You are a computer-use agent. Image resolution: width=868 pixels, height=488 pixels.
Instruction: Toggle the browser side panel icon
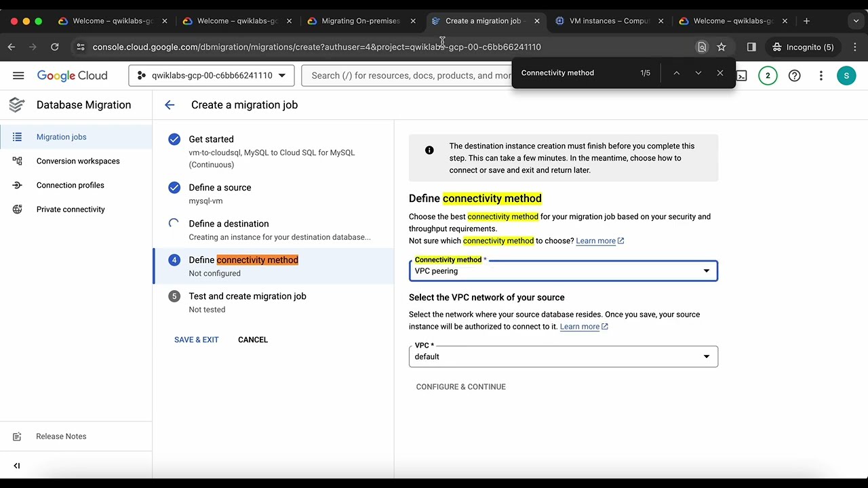tap(751, 47)
